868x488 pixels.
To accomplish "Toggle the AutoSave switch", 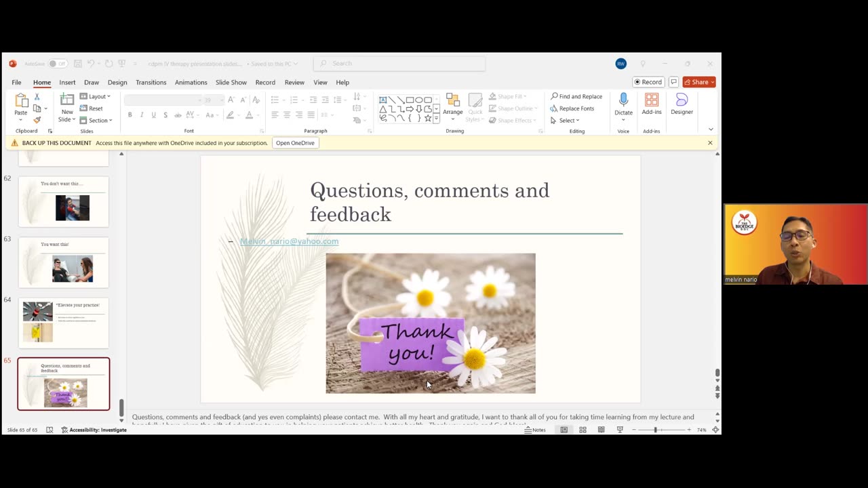I will (57, 64).
